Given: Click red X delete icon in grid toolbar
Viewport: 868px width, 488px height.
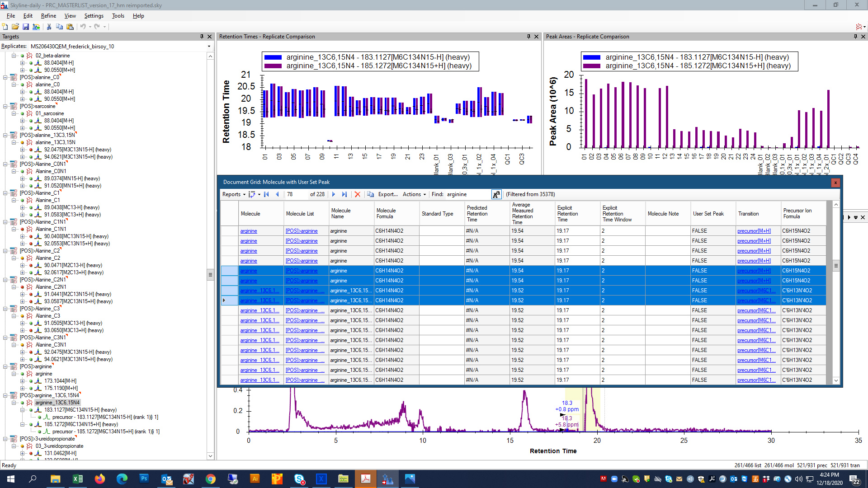Looking at the screenshot, I should coord(357,194).
